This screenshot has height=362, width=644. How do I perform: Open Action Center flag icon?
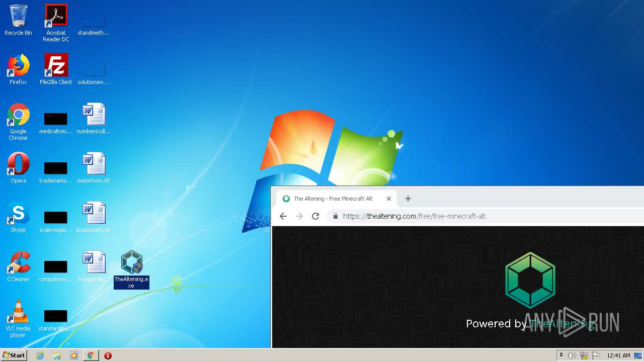(596, 355)
